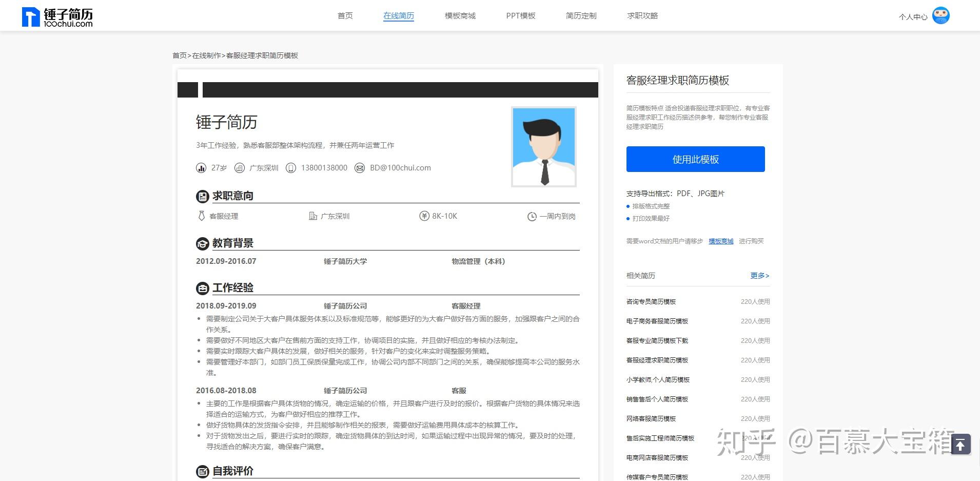Select the 在线简历 nav tab
Viewport: 980px width, 481px height.
(x=399, y=16)
